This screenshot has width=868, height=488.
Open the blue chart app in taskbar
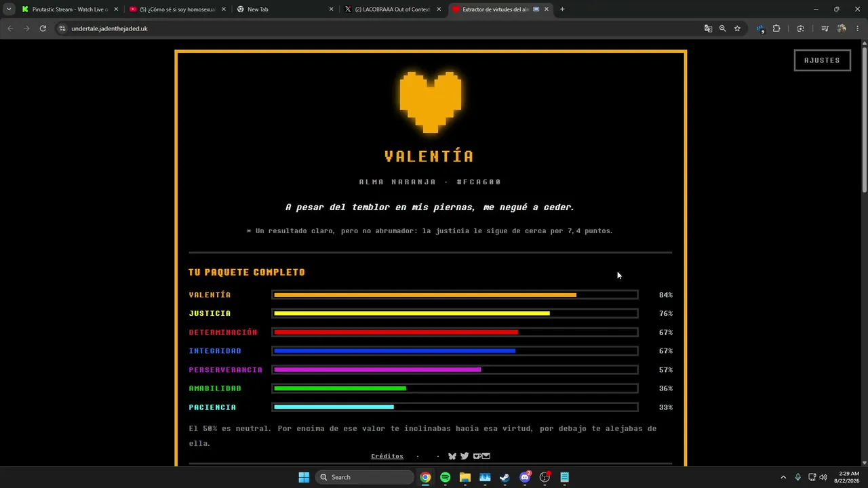[x=485, y=477]
